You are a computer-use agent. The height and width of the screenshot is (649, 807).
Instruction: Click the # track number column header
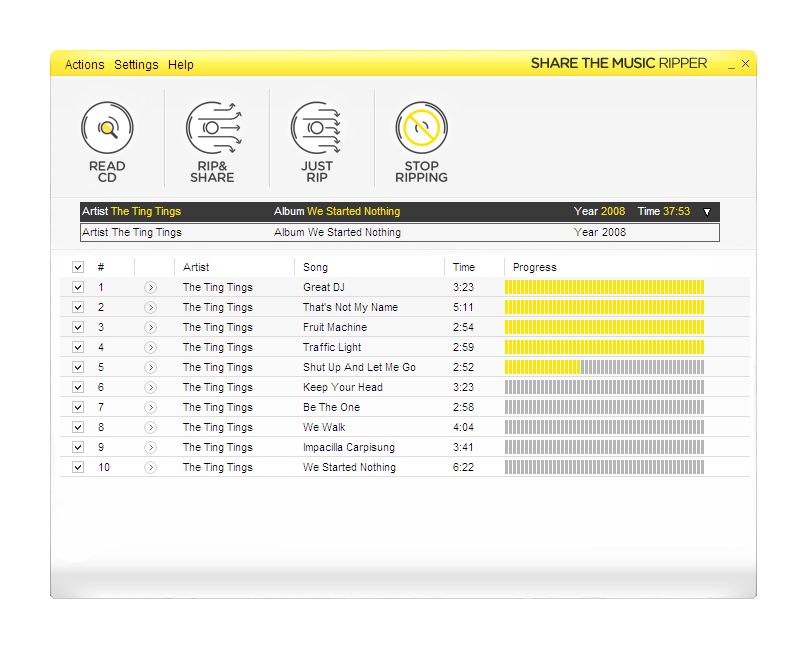click(x=101, y=267)
